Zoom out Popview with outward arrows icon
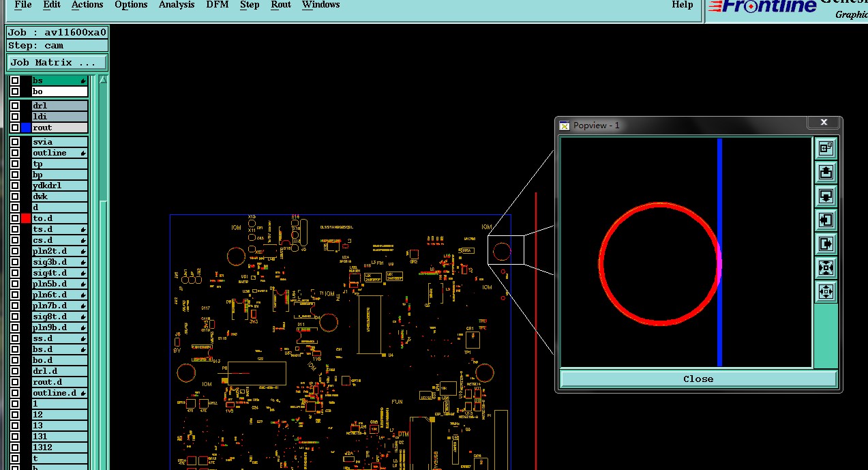The height and width of the screenshot is (470, 868). (826, 292)
